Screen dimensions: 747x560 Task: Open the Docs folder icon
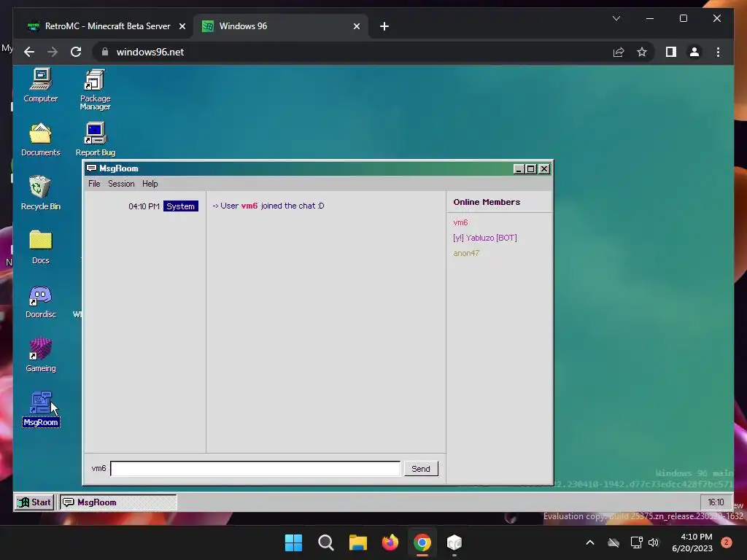(x=41, y=247)
